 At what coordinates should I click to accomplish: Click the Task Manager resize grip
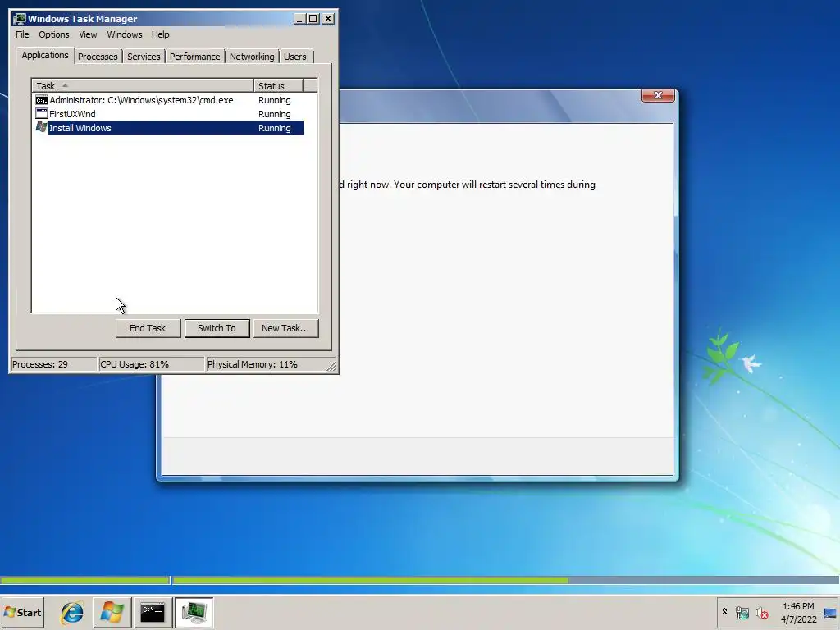tap(331, 366)
